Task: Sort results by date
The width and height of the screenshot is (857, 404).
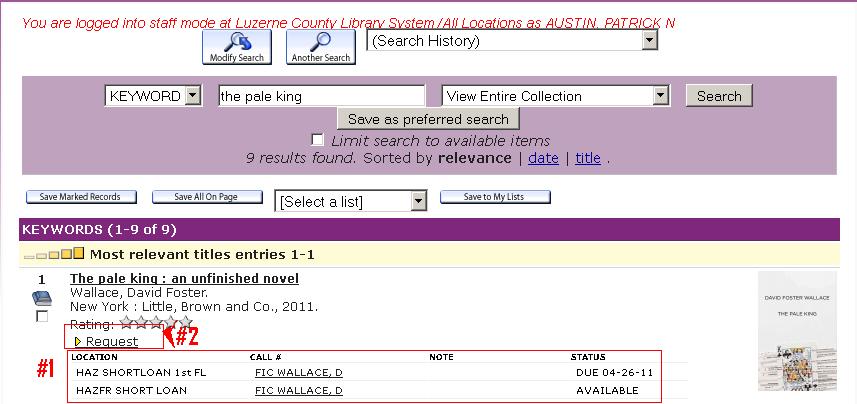Action: tap(543, 158)
